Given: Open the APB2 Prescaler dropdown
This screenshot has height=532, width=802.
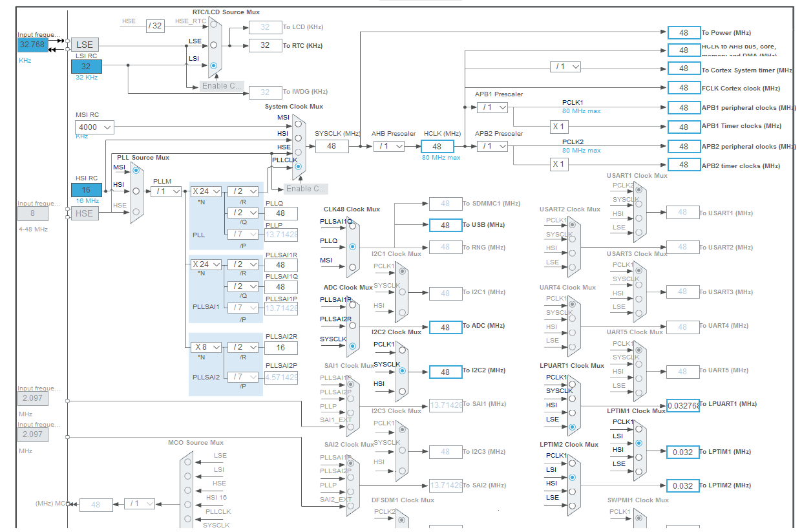Looking at the screenshot, I should [492, 146].
